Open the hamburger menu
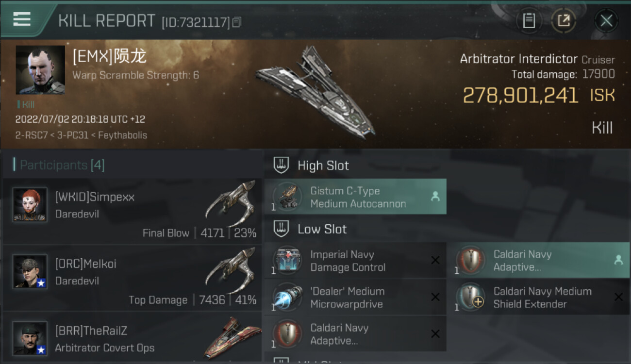 [22, 19]
